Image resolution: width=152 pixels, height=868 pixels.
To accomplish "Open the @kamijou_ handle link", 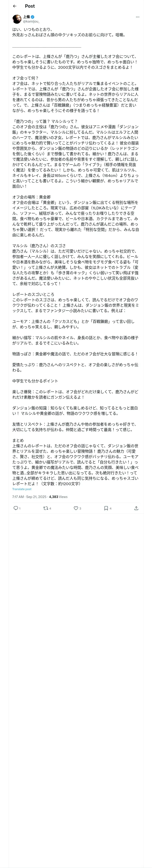I will tap(31, 21).
